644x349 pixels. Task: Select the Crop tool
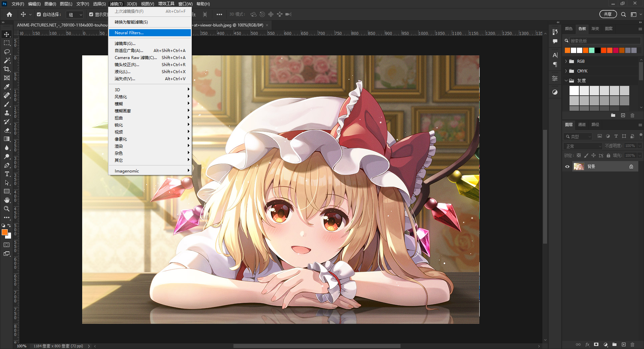pyautogui.click(x=7, y=69)
